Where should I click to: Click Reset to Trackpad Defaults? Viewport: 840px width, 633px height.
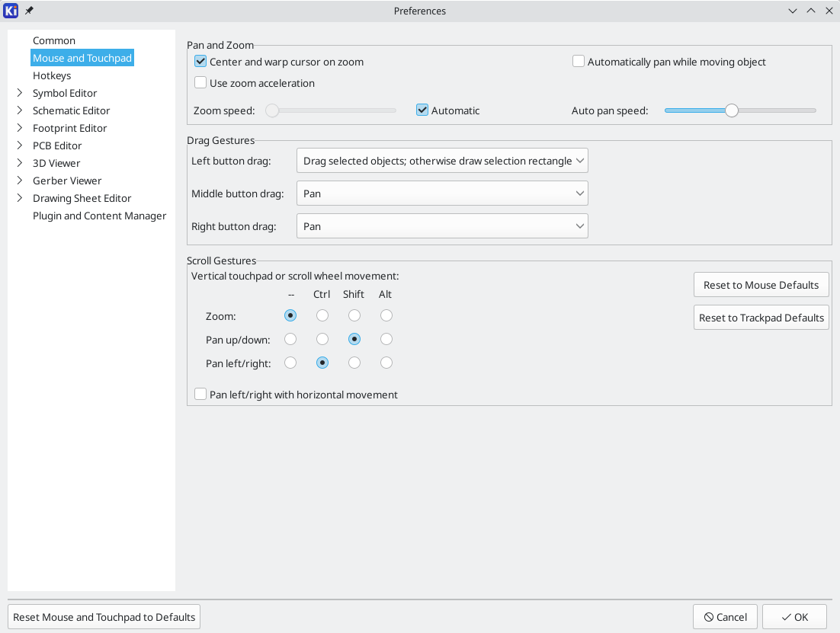tap(761, 317)
